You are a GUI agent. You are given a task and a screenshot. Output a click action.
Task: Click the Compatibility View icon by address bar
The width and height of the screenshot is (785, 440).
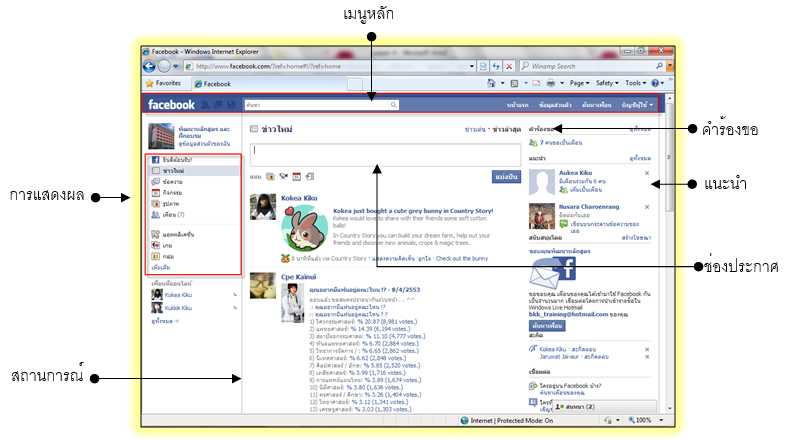click(483, 66)
